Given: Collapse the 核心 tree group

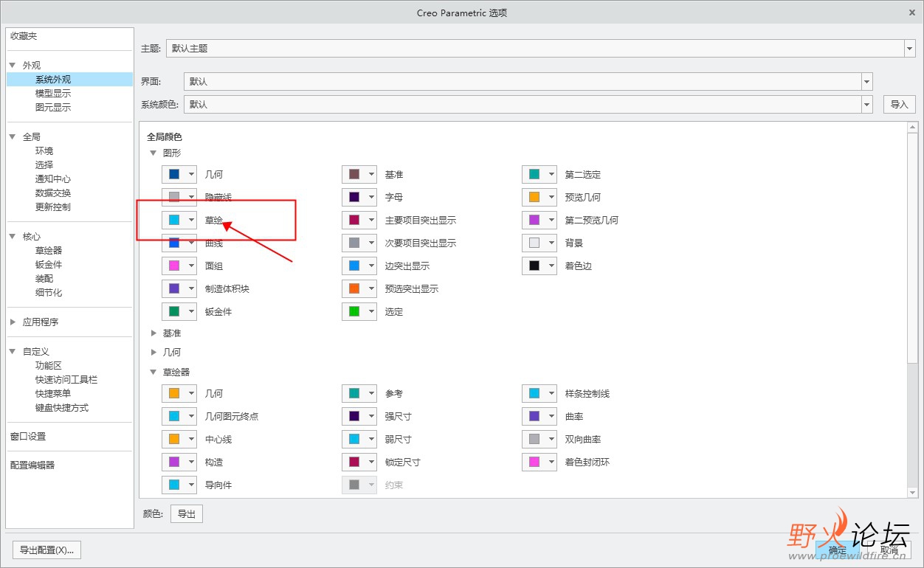Looking at the screenshot, I should [x=13, y=236].
